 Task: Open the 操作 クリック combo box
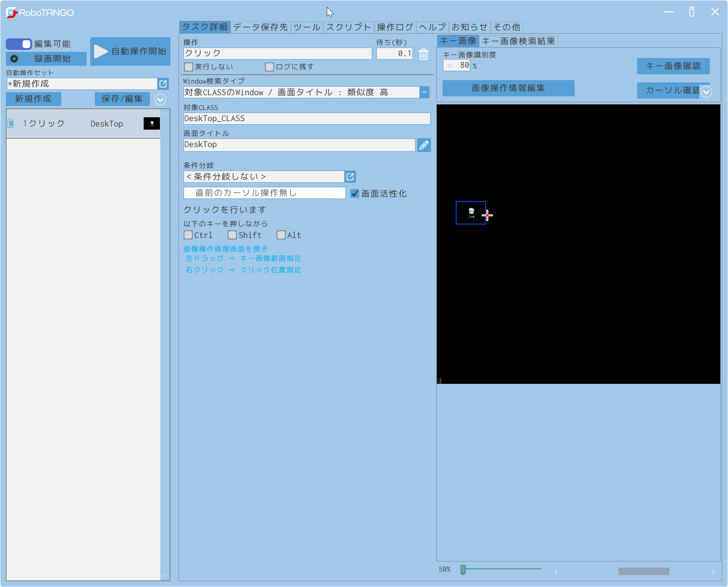(x=278, y=53)
